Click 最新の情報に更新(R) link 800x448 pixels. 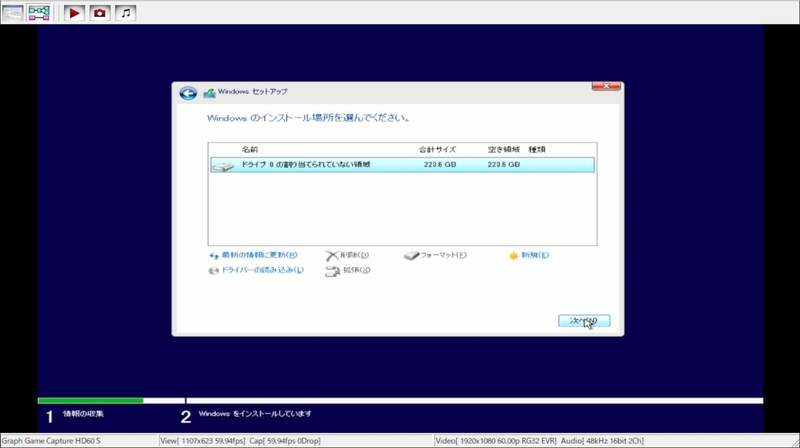259,255
